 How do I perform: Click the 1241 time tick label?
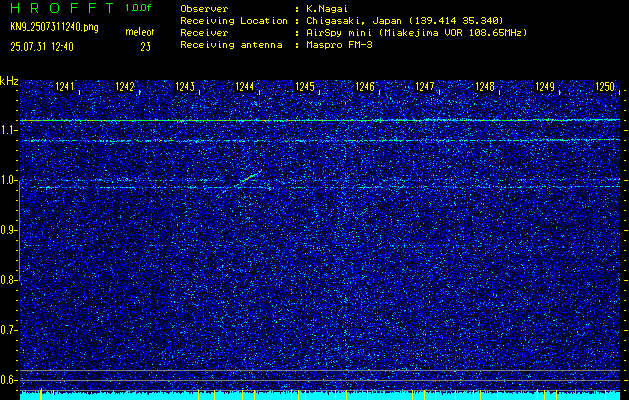[65, 87]
